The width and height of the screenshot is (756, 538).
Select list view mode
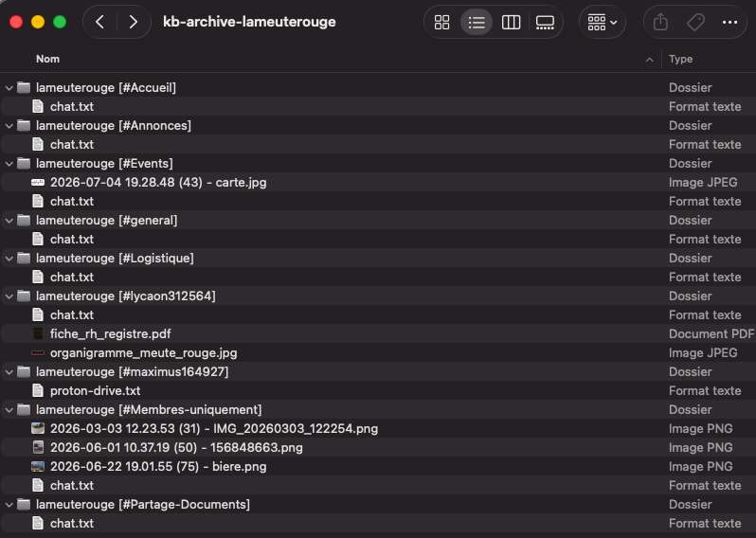(x=477, y=22)
